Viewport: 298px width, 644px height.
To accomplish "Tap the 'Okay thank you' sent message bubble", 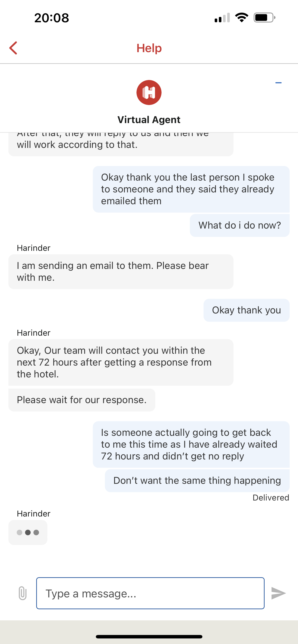I will 246,310.
